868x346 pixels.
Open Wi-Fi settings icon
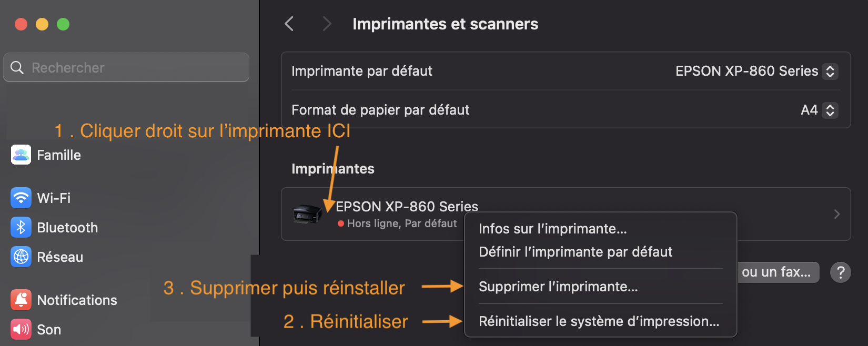(21, 198)
